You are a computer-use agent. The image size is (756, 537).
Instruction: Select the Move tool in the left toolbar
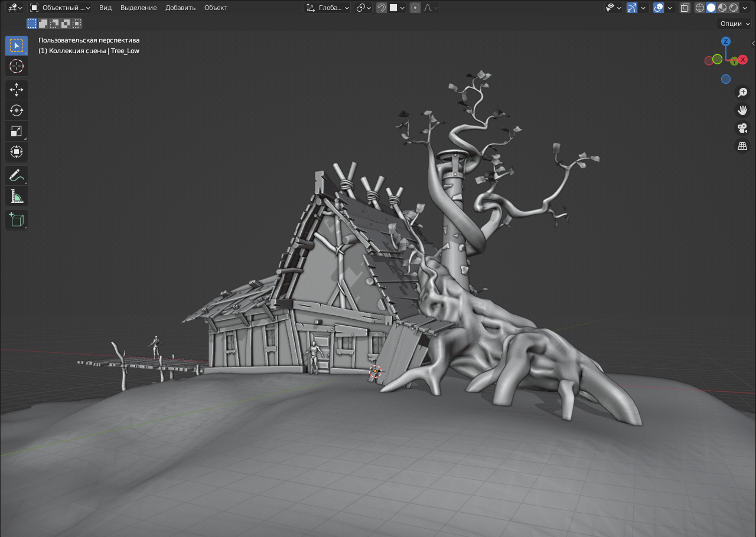click(x=17, y=90)
